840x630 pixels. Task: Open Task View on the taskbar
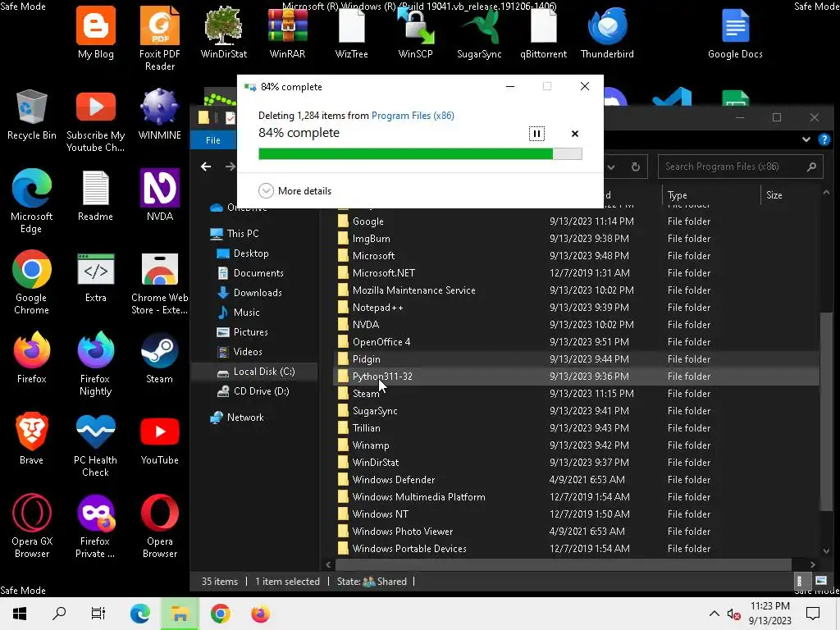coord(98,614)
